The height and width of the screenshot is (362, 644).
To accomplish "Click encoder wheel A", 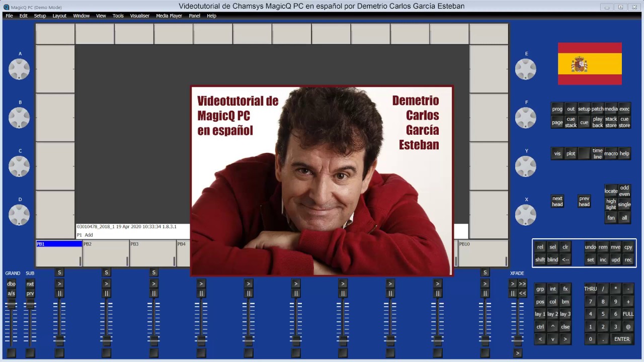I will [x=19, y=69].
